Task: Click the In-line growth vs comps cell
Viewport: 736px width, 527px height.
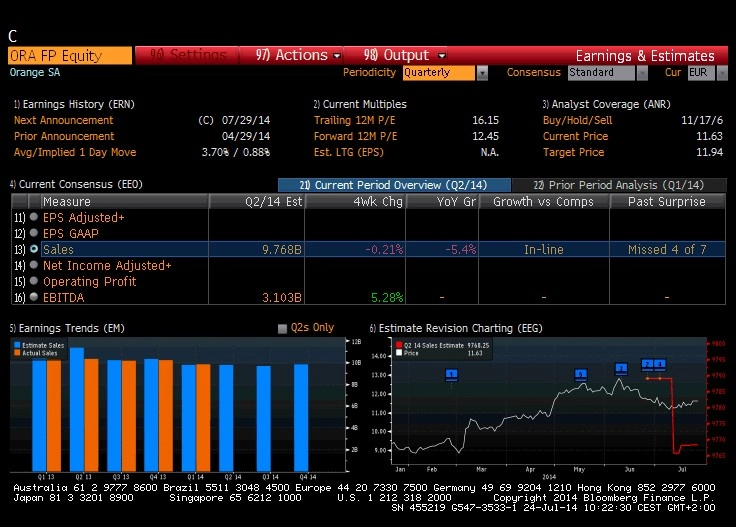Action: pyautogui.click(x=544, y=250)
